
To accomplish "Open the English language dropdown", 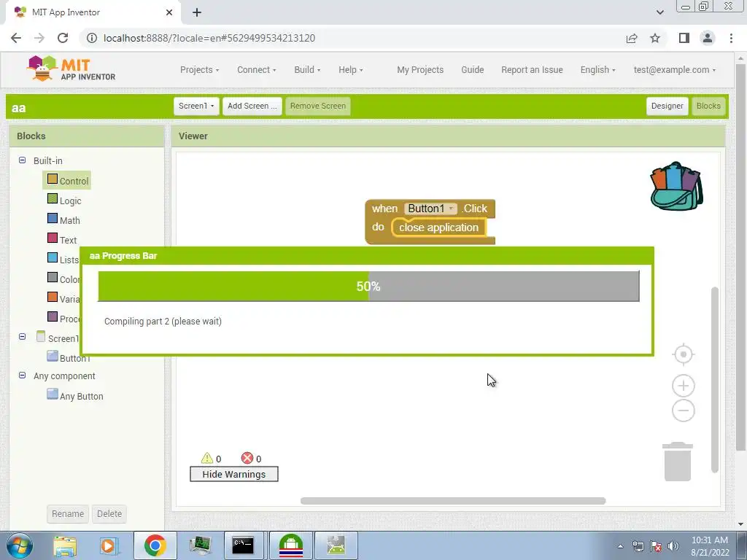I will (x=597, y=69).
